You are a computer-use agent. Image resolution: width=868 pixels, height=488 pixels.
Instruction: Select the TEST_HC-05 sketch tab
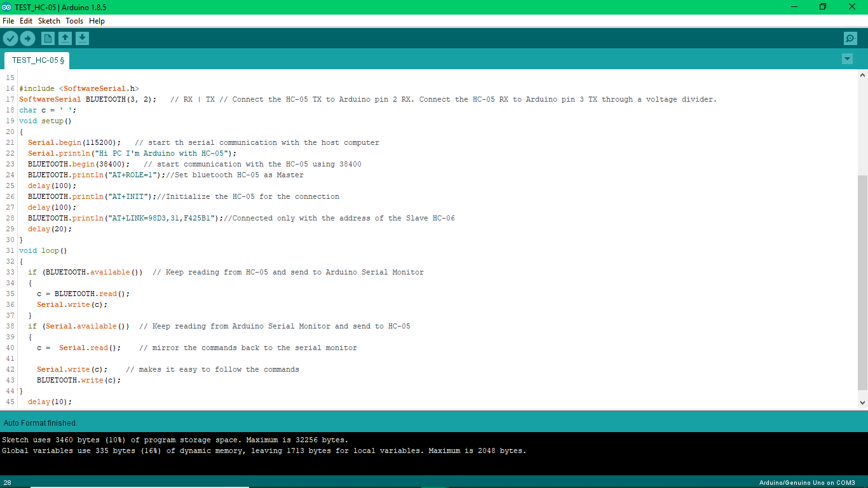pos(37,60)
